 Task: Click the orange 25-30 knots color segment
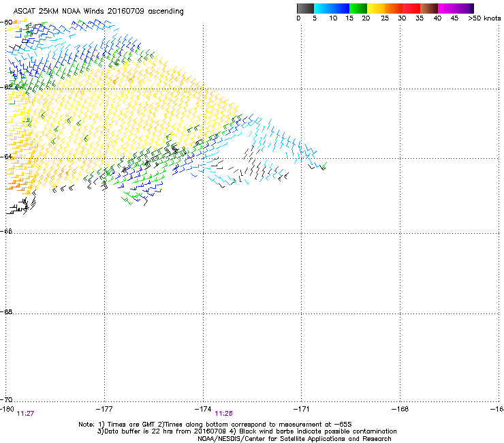pyautogui.click(x=394, y=8)
